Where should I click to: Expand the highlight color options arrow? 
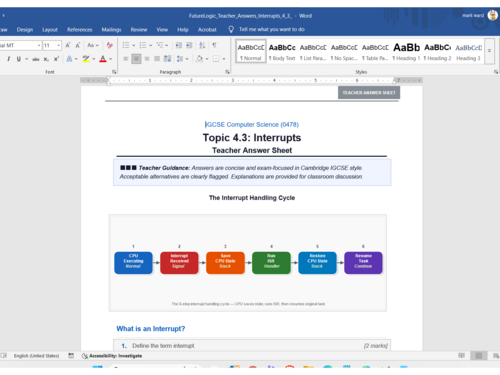[x=94, y=59]
